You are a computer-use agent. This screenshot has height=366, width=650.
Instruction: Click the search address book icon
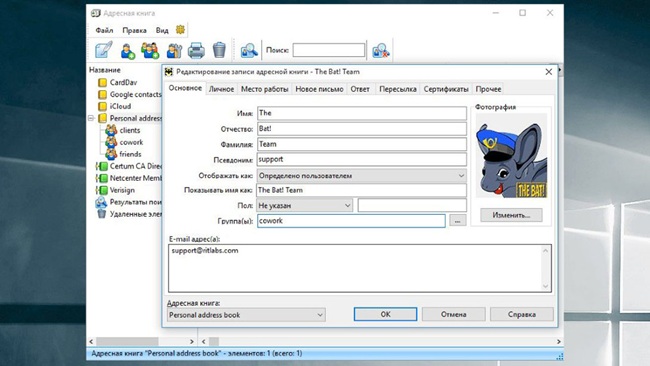(x=249, y=51)
